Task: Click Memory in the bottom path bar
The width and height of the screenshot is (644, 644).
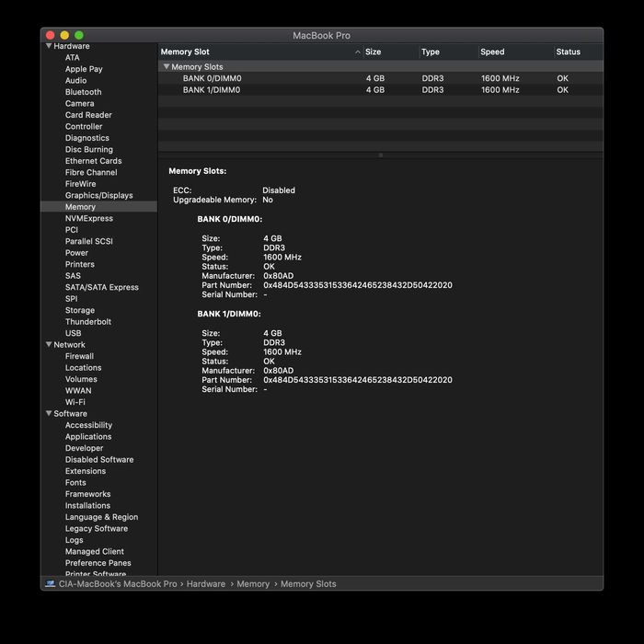Action: tap(253, 583)
